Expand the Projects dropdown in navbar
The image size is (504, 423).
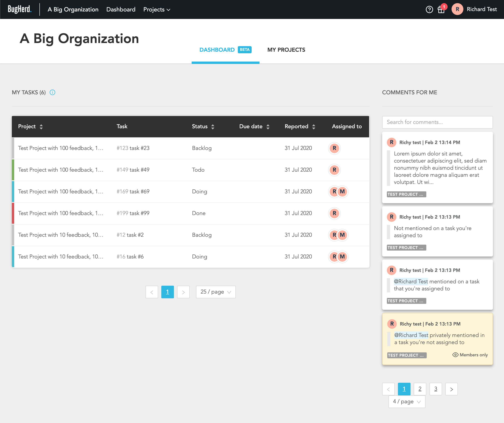tap(157, 10)
